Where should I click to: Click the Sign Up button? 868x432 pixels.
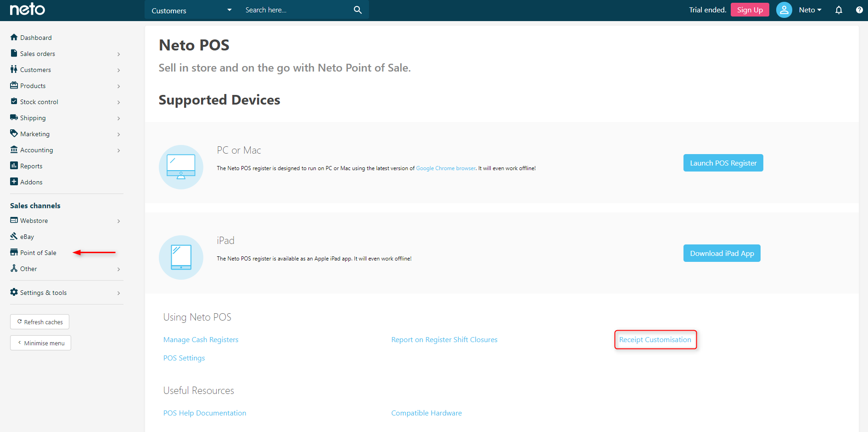(750, 10)
